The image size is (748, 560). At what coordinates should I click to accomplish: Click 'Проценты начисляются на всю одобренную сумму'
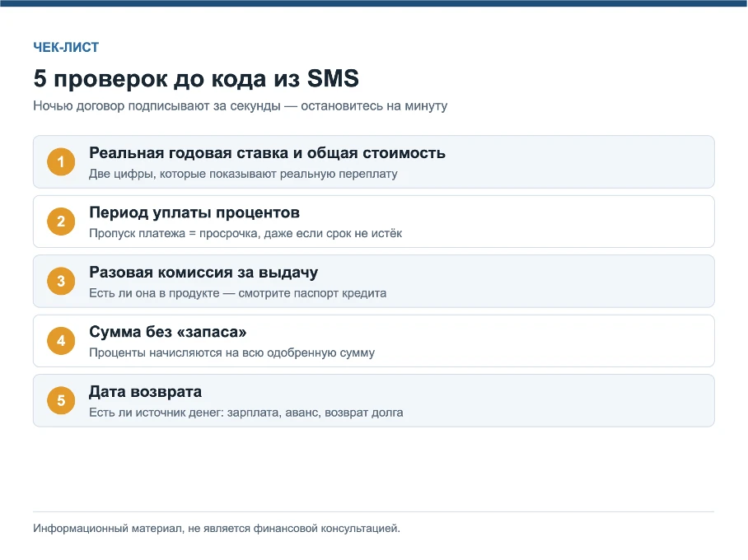[x=231, y=352]
